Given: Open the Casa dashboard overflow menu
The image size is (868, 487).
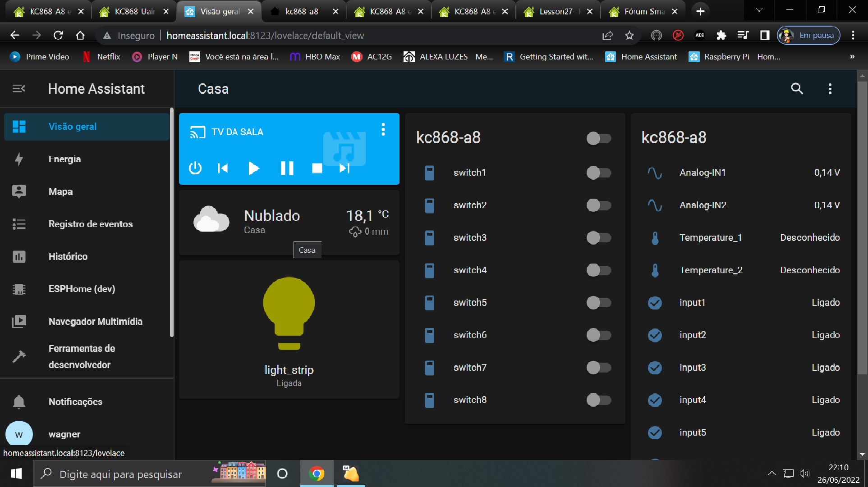Looking at the screenshot, I should 830,89.
